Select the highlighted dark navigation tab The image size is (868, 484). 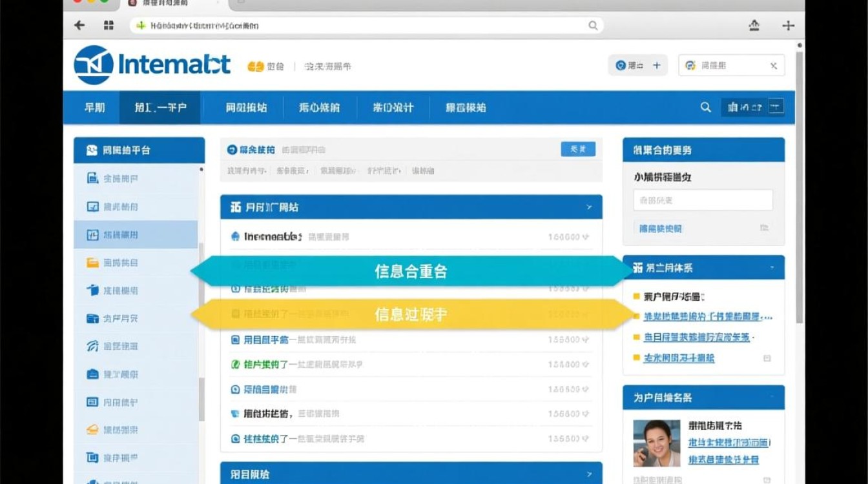[160, 108]
